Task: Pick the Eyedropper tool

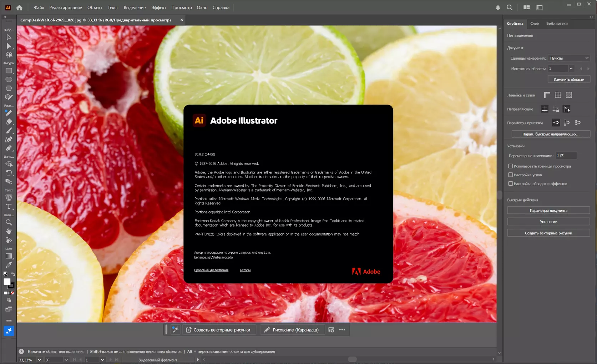Action: [x=9, y=265]
